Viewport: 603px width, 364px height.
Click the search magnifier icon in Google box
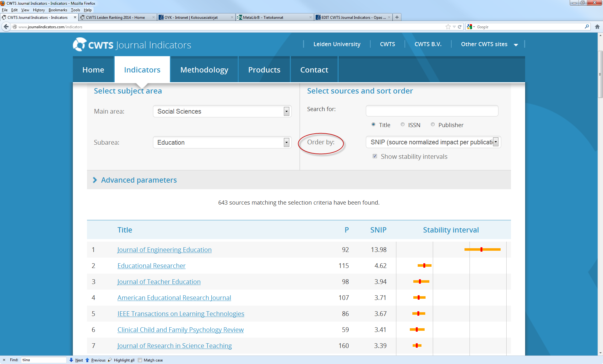pos(586,27)
